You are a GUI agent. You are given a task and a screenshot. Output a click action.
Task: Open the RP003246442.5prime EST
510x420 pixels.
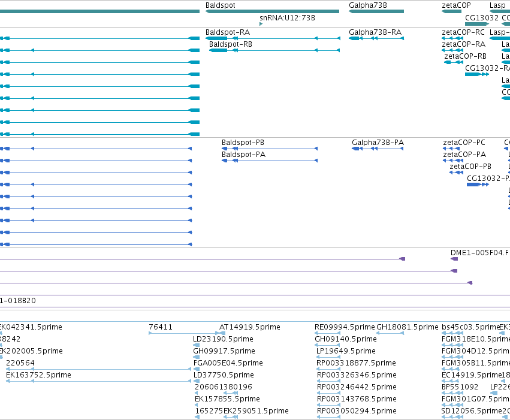(328, 394)
